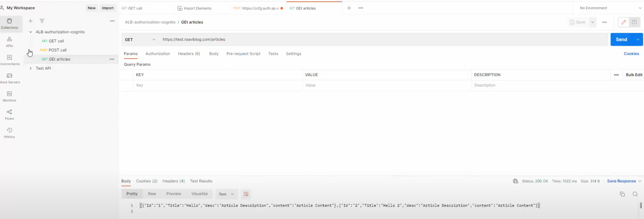Screen dimensions: 644x219
Task: Switch to the request Body tab
Action: [214, 54]
